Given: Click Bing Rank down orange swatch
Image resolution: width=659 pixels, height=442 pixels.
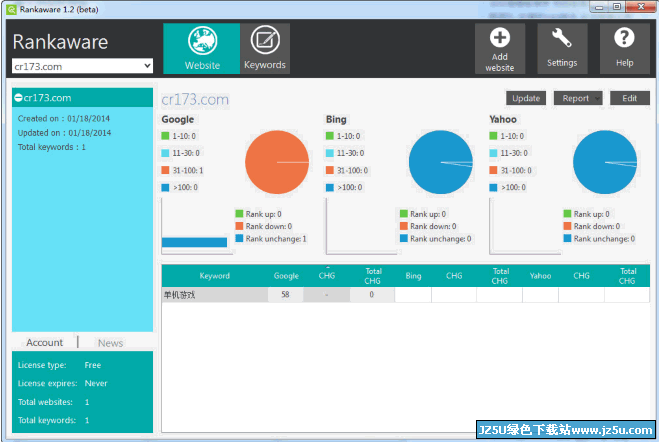Looking at the screenshot, I should [x=403, y=226].
